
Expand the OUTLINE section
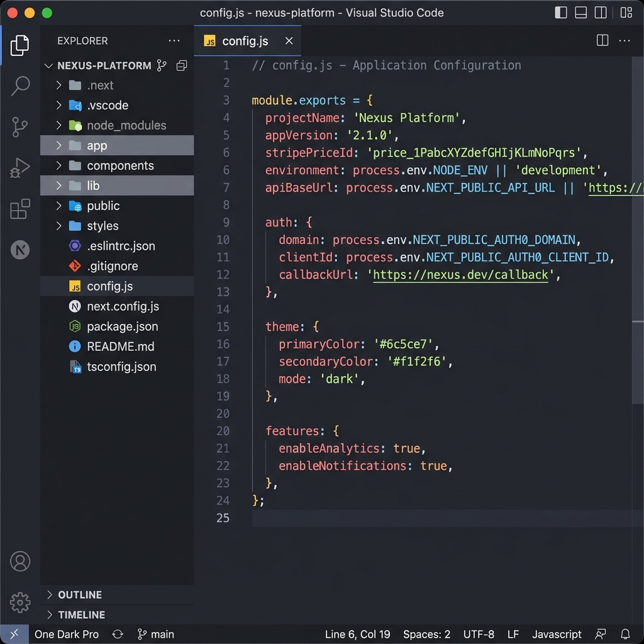[79, 594]
